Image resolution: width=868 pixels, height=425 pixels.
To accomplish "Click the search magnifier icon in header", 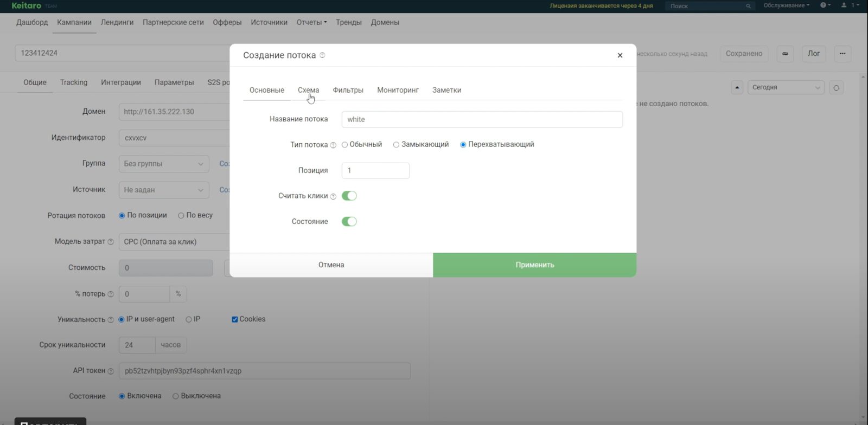I will (x=748, y=6).
